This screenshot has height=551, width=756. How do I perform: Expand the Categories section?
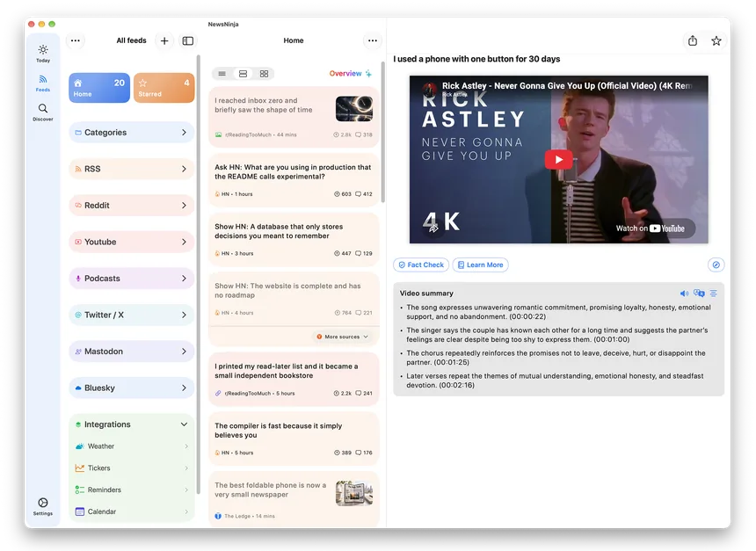(x=132, y=132)
